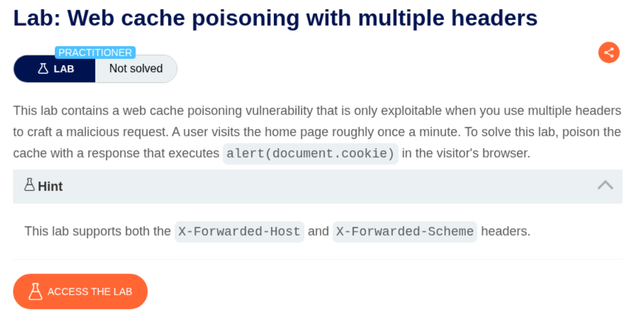Click the Not solved status indicator
644x320 pixels.
(135, 69)
